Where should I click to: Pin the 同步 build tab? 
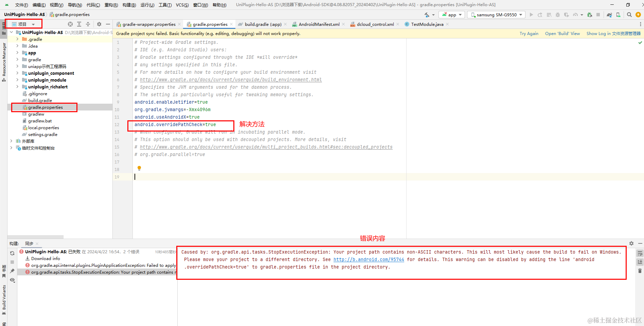(13, 271)
